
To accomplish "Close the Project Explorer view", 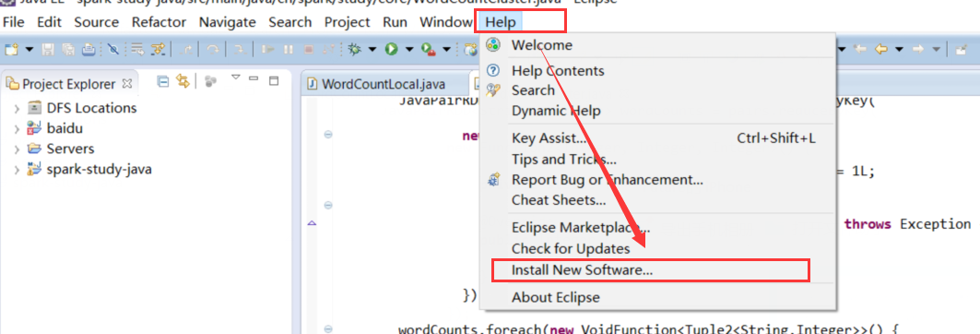I will tap(127, 83).
